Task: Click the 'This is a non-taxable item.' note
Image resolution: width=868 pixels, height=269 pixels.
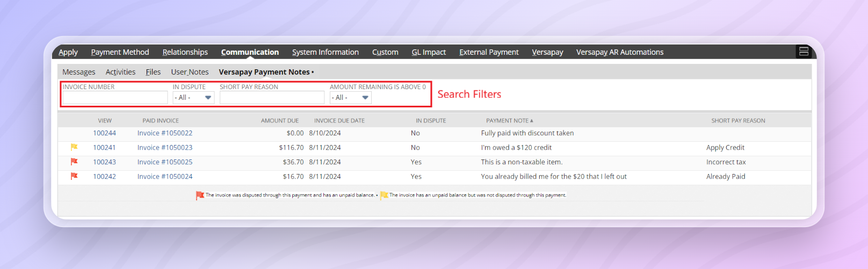Action: click(522, 162)
